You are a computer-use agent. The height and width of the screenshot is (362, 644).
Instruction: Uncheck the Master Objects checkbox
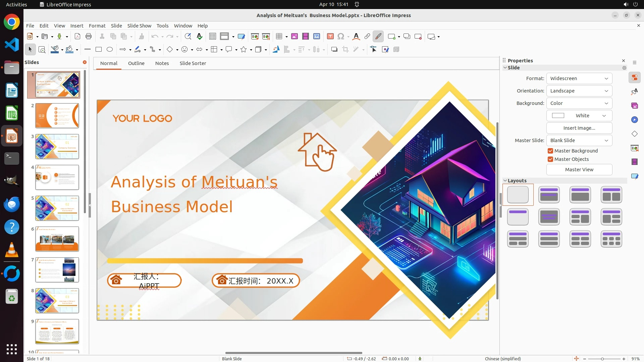coord(550,159)
